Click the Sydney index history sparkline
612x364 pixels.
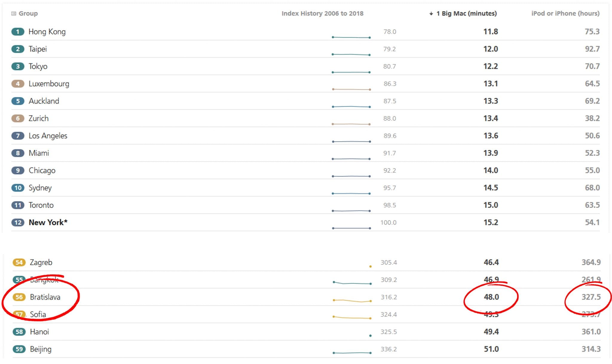351,193
